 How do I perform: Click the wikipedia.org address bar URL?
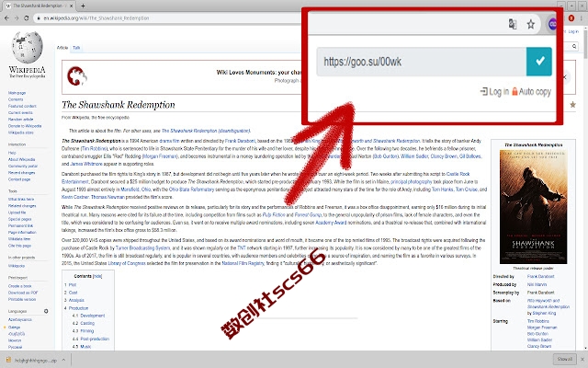click(96, 18)
